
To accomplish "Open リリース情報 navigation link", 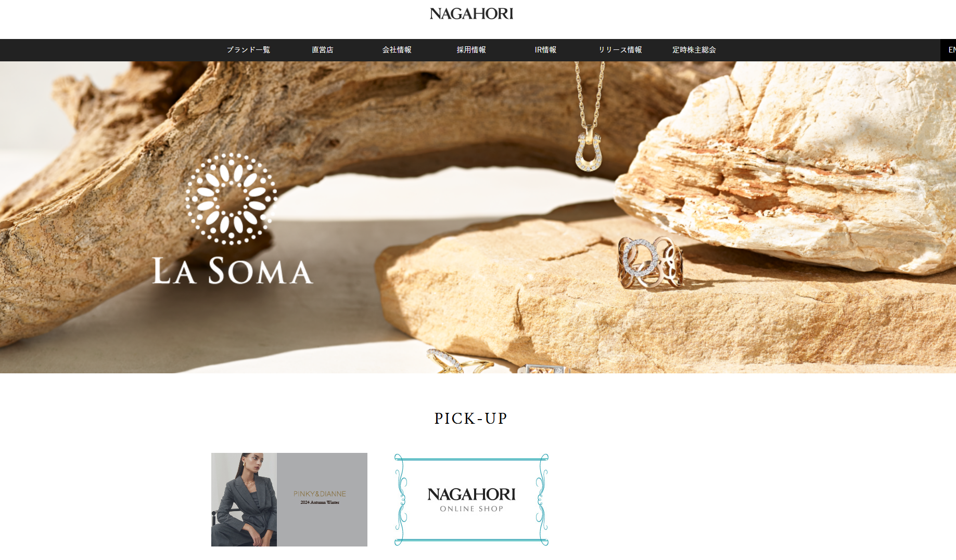I will (x=620, y=50).
